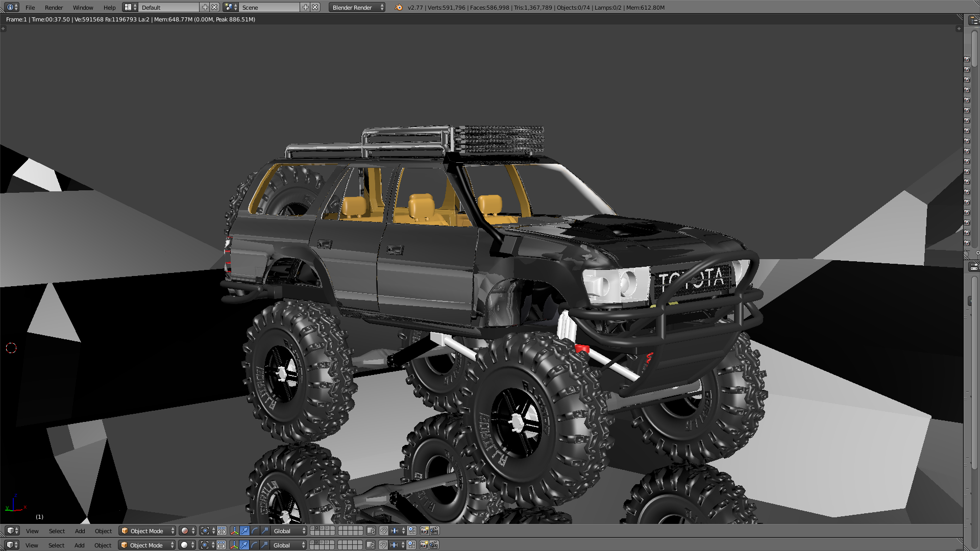Open viewport shading selector in upper header
This screenshot has width=980, height=551.
pyautogui.click(x=187, y=531)
